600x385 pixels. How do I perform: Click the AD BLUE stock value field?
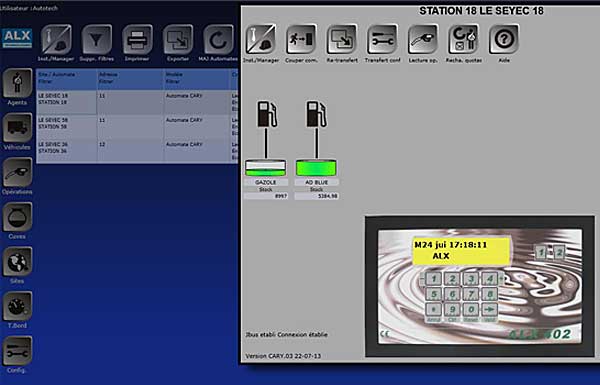pos(316,196)
